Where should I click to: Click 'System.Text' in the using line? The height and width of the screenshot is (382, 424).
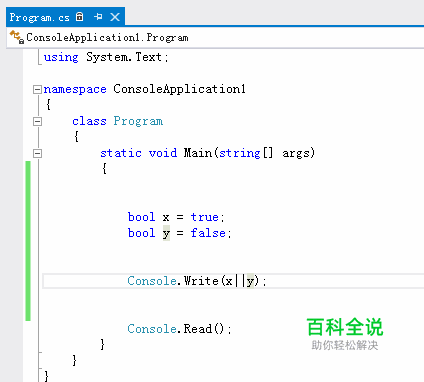pyautogui.click(x=124, y=57)
